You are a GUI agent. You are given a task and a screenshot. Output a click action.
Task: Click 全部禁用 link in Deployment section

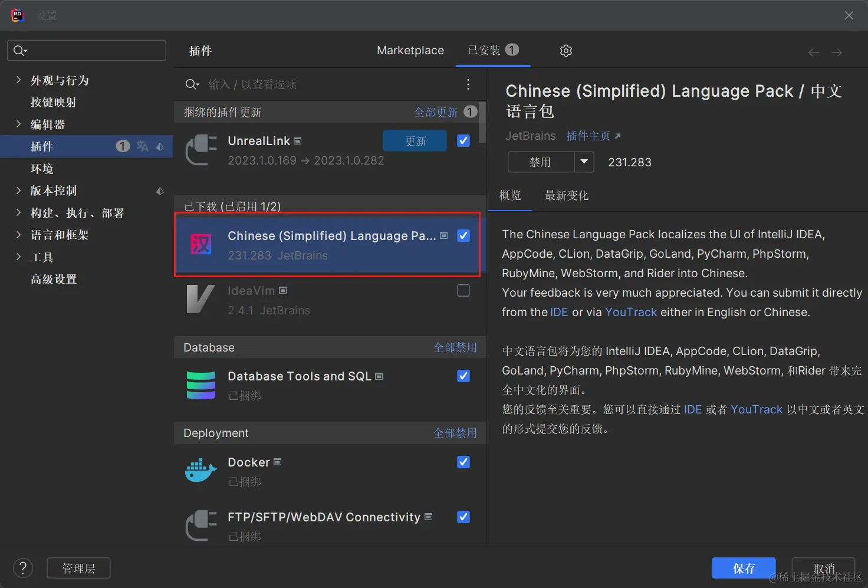455,433
